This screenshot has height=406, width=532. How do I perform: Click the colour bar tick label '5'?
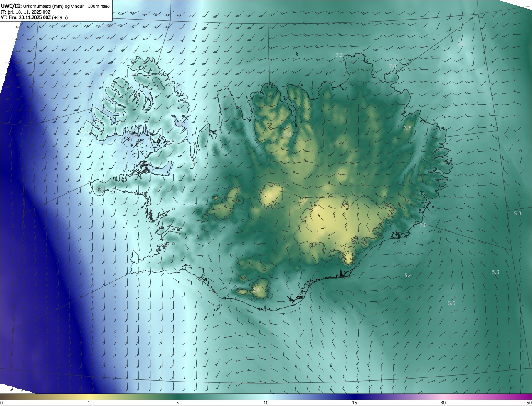[177, 403]
